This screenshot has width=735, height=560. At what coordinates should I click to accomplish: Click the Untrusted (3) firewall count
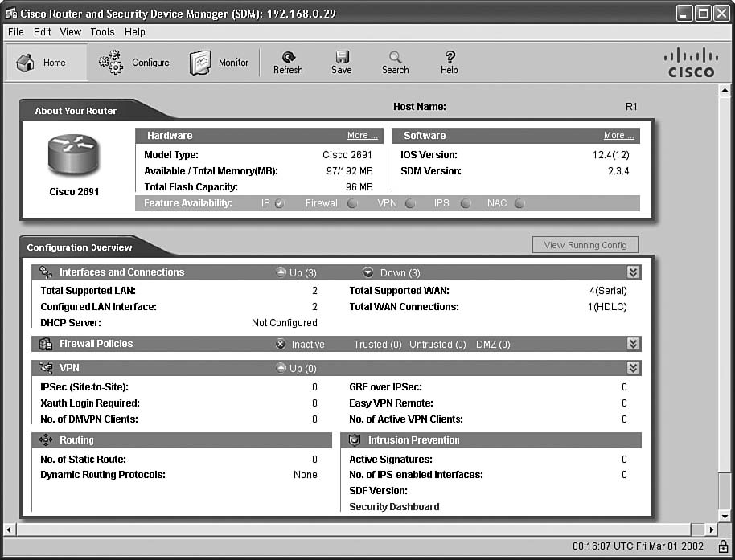pyautogui.click(x=437, y=345)
